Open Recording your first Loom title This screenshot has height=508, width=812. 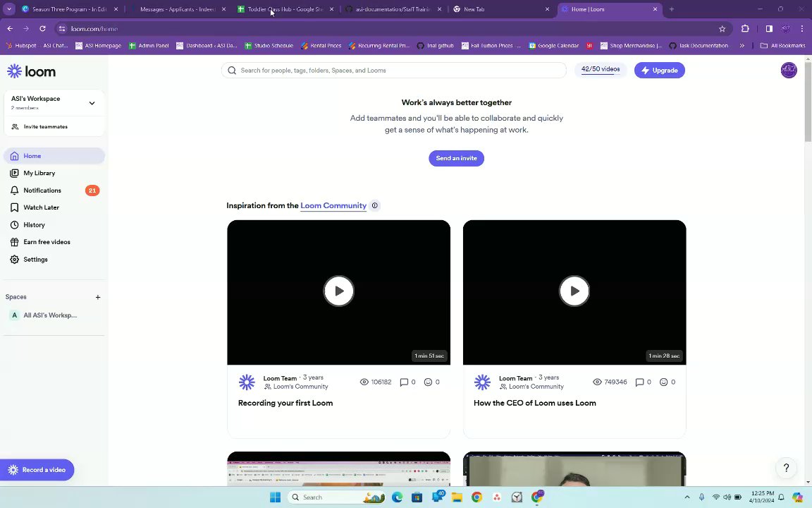[285, 403]
